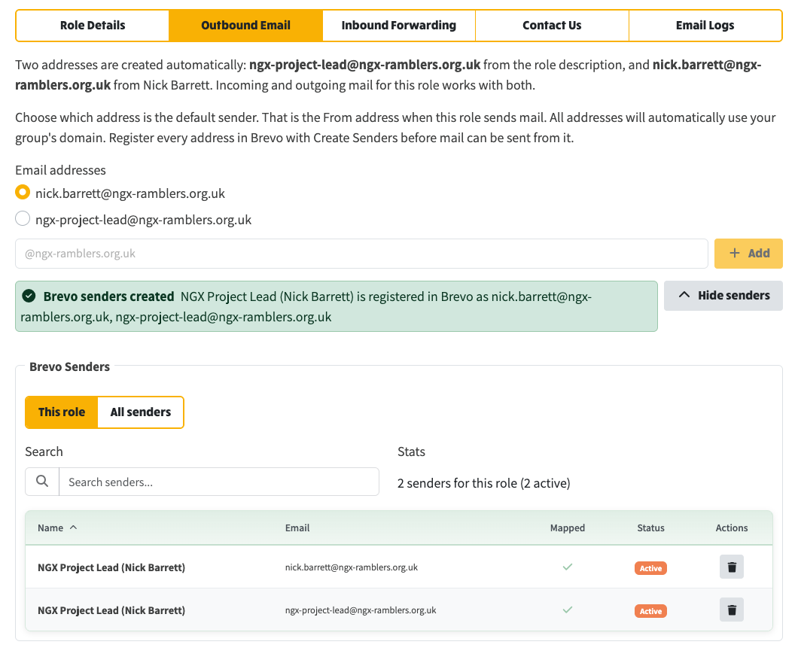Switch sender filter to All senders
Image resolution: width=798 pixels, height=672 pixels.
[141, 412]
